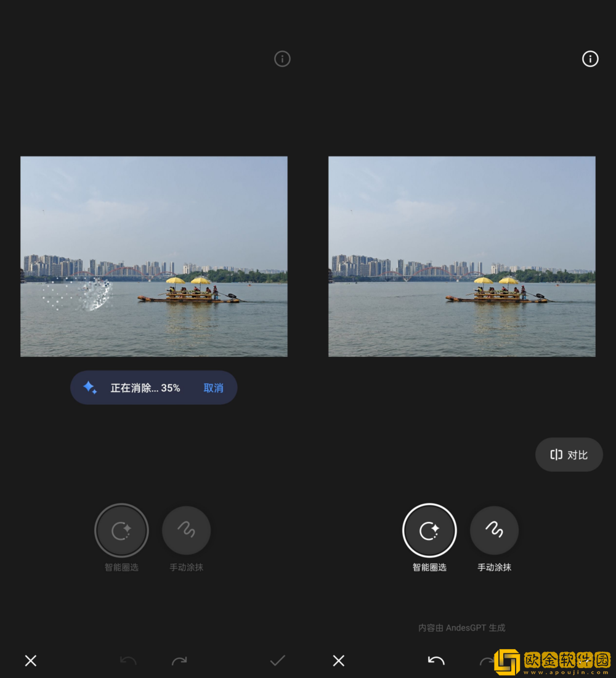The width and height of the screenshot is (616, 678).
Task: Tap the redo arrow on the left toolbar
Action: pos(179,660)
